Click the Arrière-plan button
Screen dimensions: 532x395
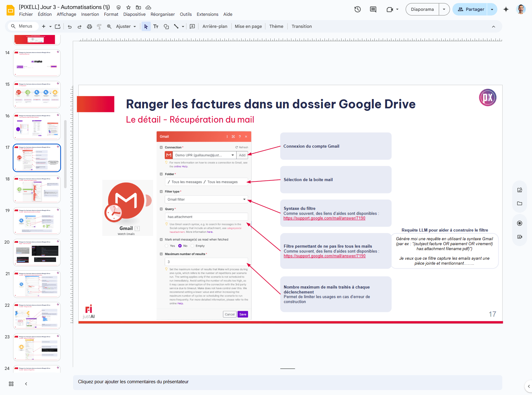215,27
